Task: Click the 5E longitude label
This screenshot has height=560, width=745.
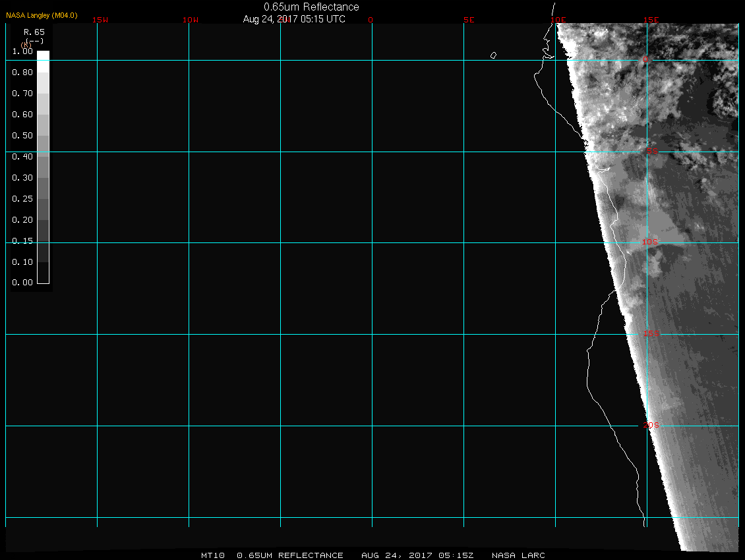Action: (469, 20)
